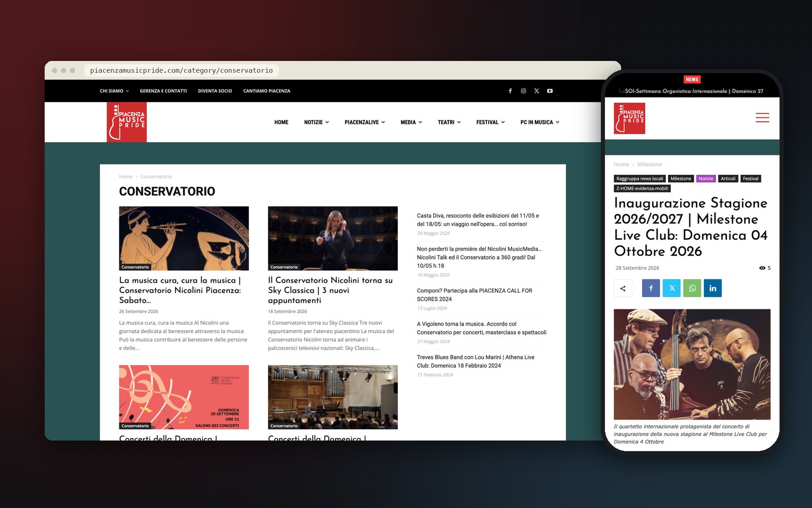Tap the purple Notizie tag on mobile
The width and height of the screenshot is (812, 508).
pos(706,179)
